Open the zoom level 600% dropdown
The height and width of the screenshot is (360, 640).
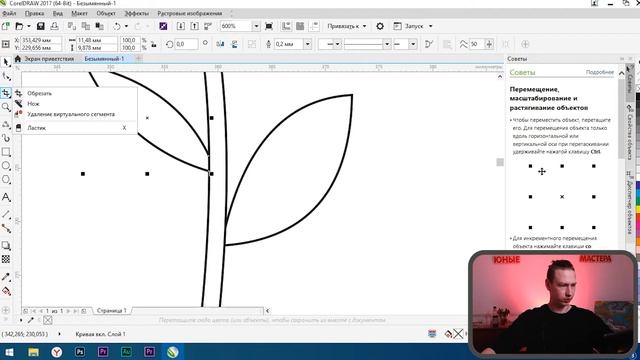click(x=256, y=26)
